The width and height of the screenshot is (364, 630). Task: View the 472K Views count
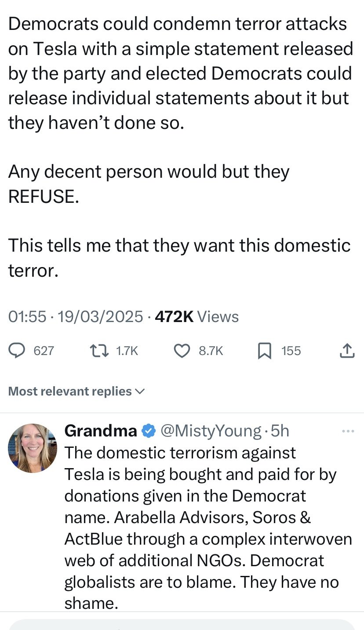pos(197,316)
